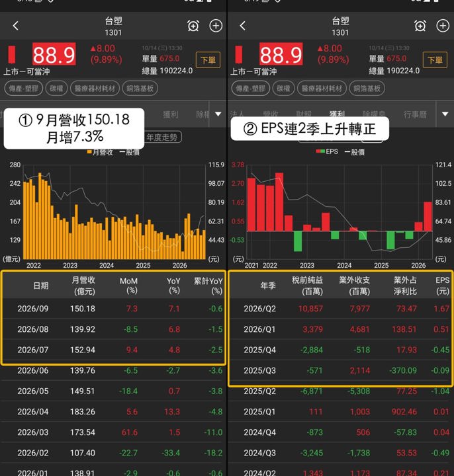Select the 2025/Q2 earnings row
The width and height of the screenshot is (454, 476).
click(340, 391)
